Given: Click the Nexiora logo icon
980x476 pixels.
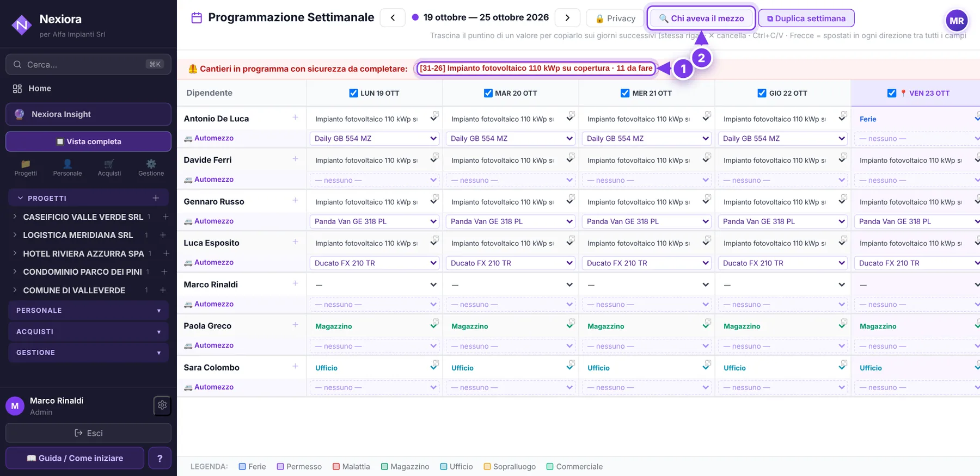Looking at the screenshot, I should pyautogui.click(x=21, y=25).
